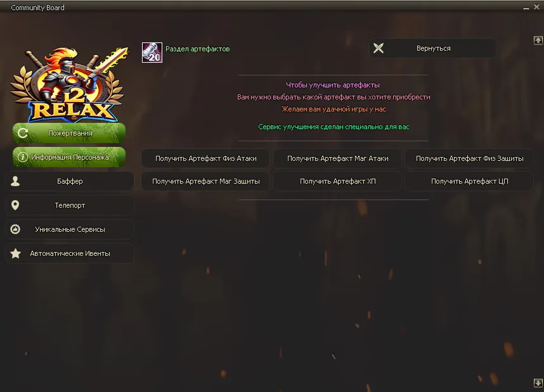This screenshot has width=544, height=392.
Task: Choose Получить Артефакт Маг Защиты
Action: point(205,181)
